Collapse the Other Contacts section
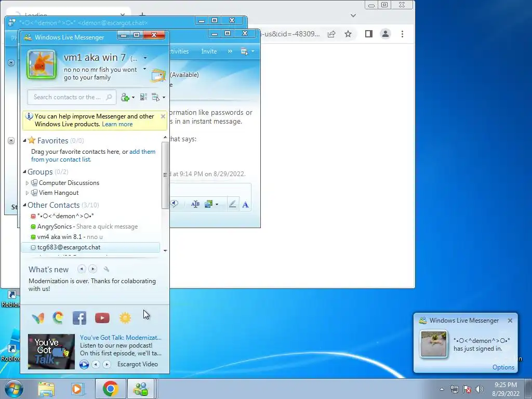This screenshot has width=532, height=399. pos(24,205)
